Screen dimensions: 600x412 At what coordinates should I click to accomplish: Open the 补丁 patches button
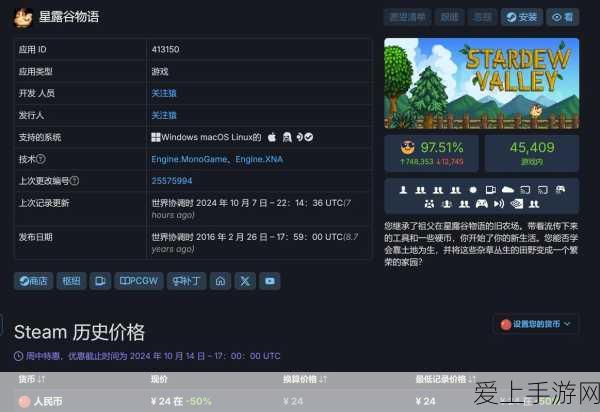click(x=187, y=281)
